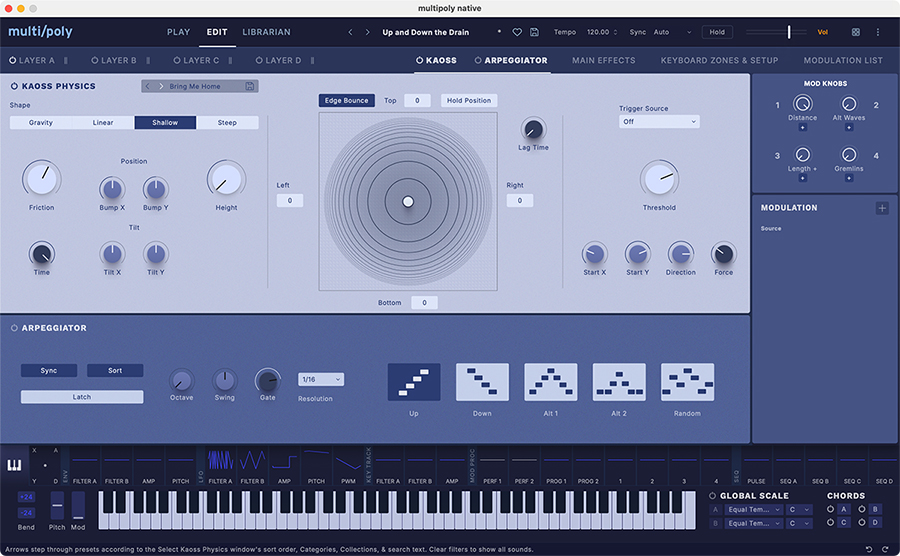Favorite the current performance with the heart icon
This screenshot has height=556, width=900.
click(517, 32)
